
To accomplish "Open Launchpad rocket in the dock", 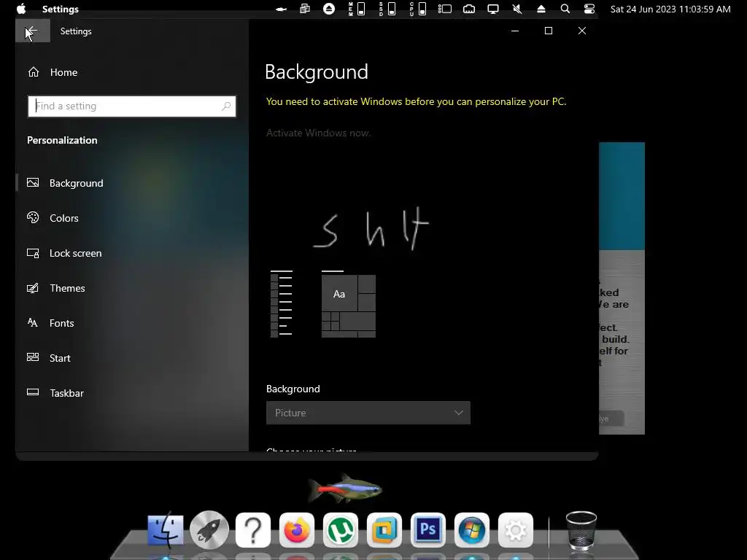I will coord(209,530).
